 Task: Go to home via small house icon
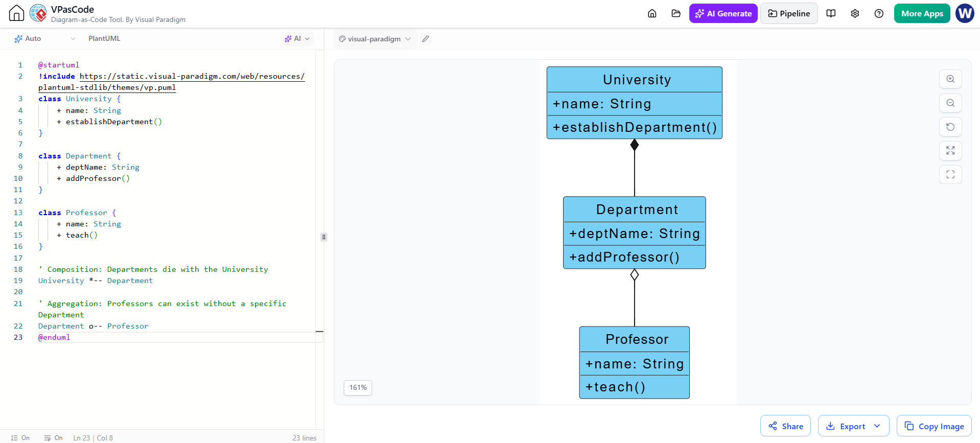pyautogui.click(x=652, y=13)
